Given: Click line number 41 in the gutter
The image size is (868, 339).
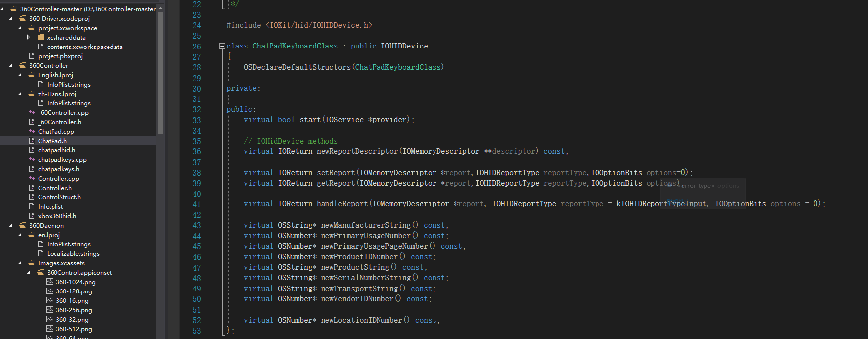Looking at the screenshot, I should (x=197, y=204).
